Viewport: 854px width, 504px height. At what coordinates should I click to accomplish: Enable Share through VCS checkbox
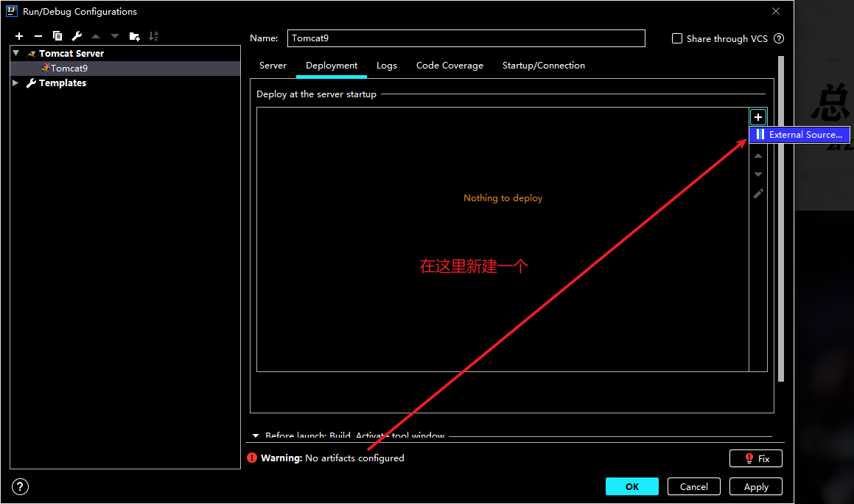click(x=677, y=39)
